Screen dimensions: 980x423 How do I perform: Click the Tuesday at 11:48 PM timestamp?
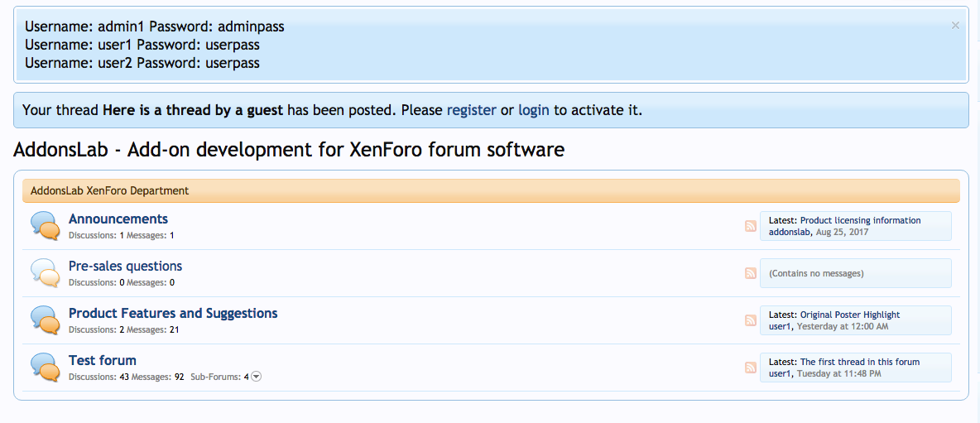pyautogui.click(x=839, y=373)
